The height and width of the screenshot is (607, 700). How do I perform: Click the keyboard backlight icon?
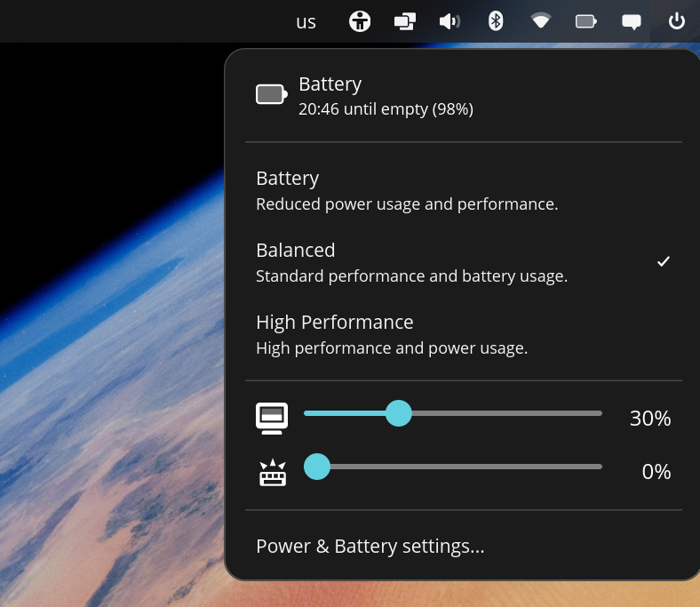click(x=273, y=472)
